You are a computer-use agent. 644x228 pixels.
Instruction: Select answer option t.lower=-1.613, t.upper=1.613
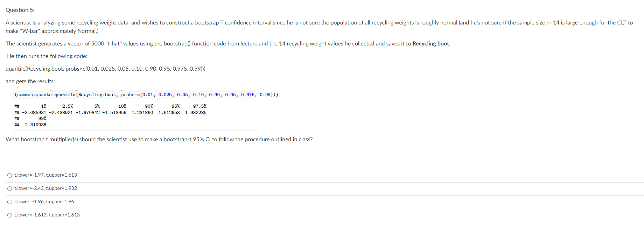click(47, 215)
